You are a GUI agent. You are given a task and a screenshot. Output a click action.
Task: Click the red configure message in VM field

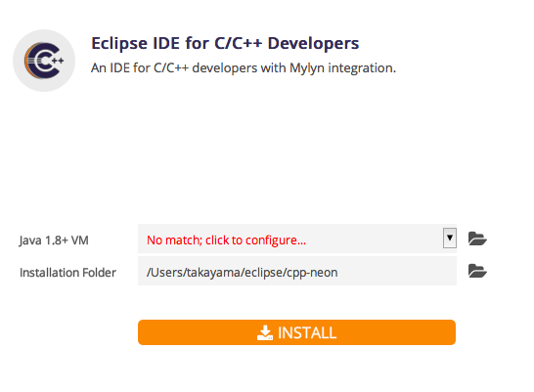[226, 240]
